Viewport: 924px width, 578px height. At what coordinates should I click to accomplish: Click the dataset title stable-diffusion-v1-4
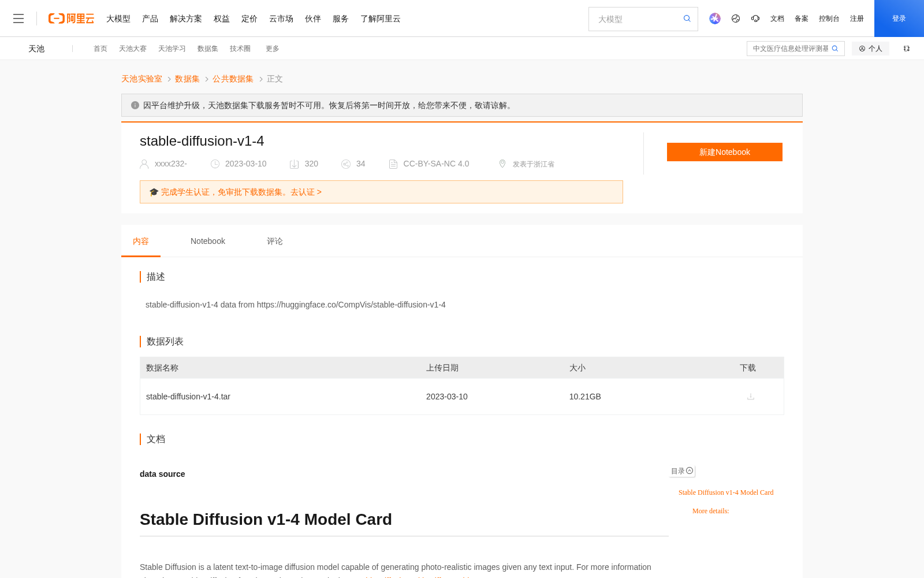[202, 141]
